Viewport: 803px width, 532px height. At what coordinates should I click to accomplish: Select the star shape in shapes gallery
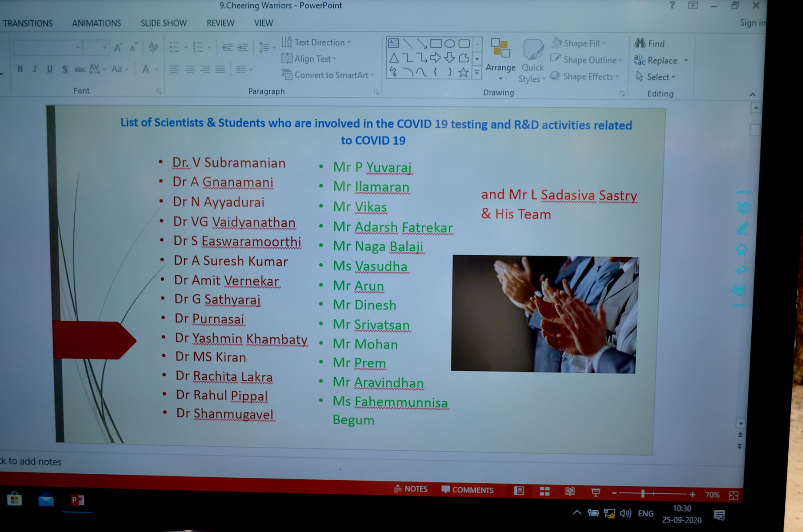(x=463, y=73)
